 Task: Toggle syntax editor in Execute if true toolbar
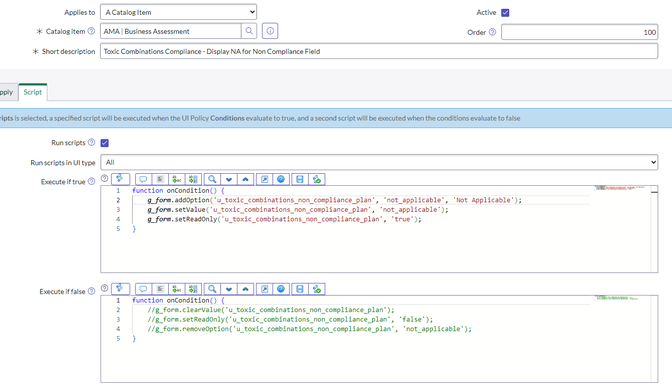coord(120,179)
